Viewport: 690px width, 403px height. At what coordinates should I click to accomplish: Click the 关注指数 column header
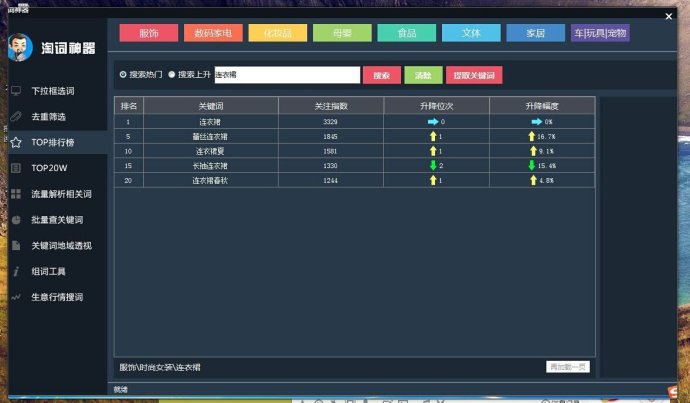(331, 106)
